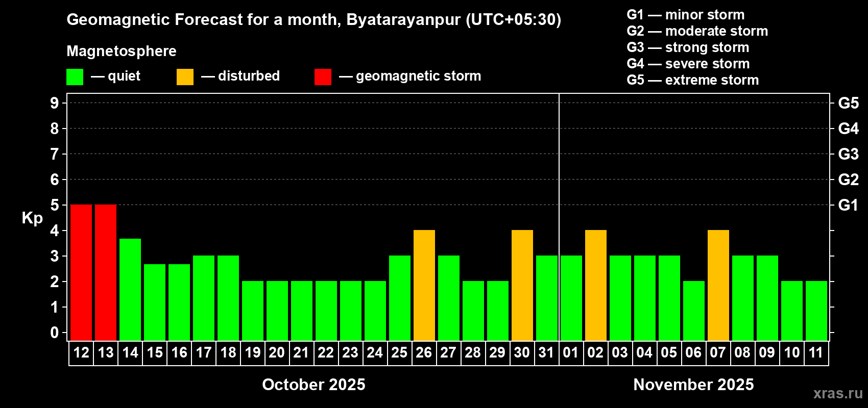Screen dimensions: 868x408
Task: Click the orange bar for October 30
Action: (x=522, y=285)
